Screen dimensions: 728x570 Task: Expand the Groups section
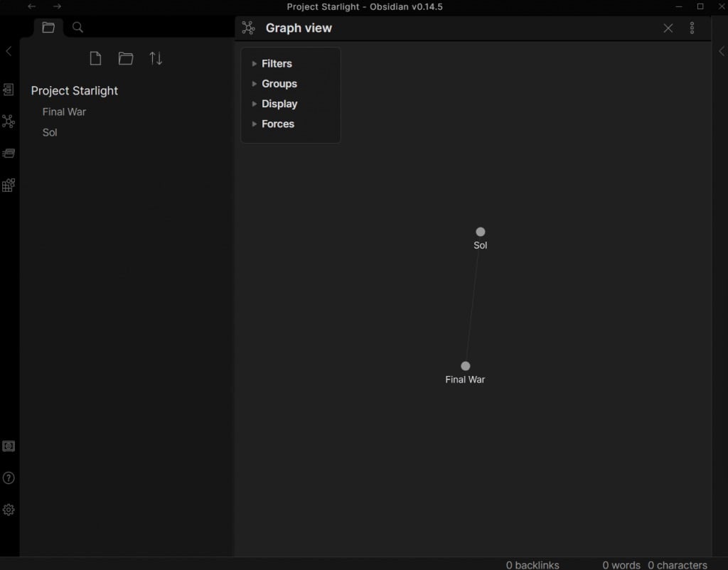(279, 84)
